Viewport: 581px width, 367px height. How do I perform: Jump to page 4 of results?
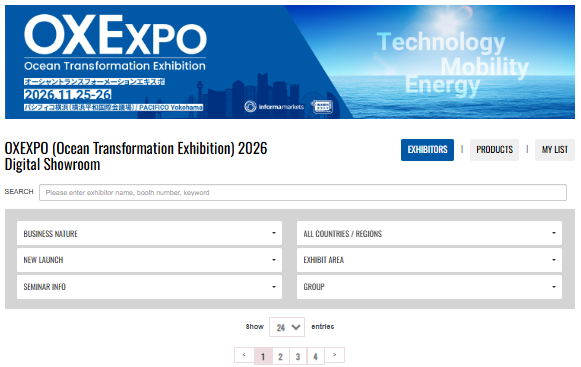pos(315,356)
